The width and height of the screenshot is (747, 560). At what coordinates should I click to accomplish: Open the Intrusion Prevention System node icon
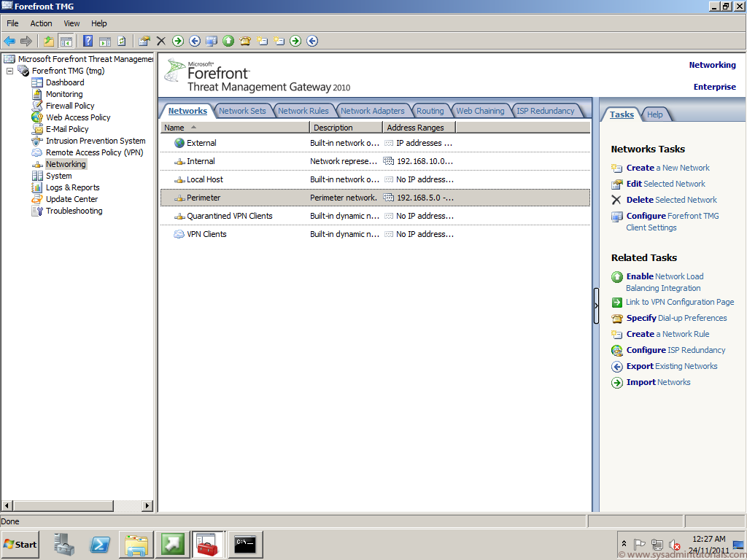point(37,141)
